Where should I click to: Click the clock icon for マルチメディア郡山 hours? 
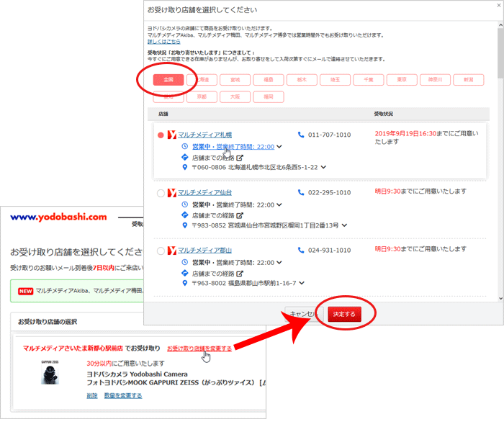(185, 262)
